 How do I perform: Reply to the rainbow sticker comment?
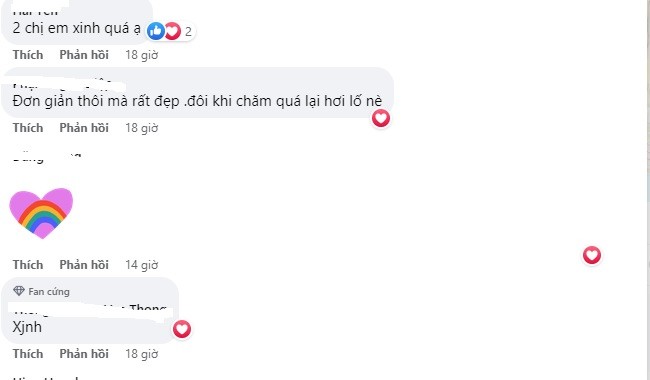84,264
